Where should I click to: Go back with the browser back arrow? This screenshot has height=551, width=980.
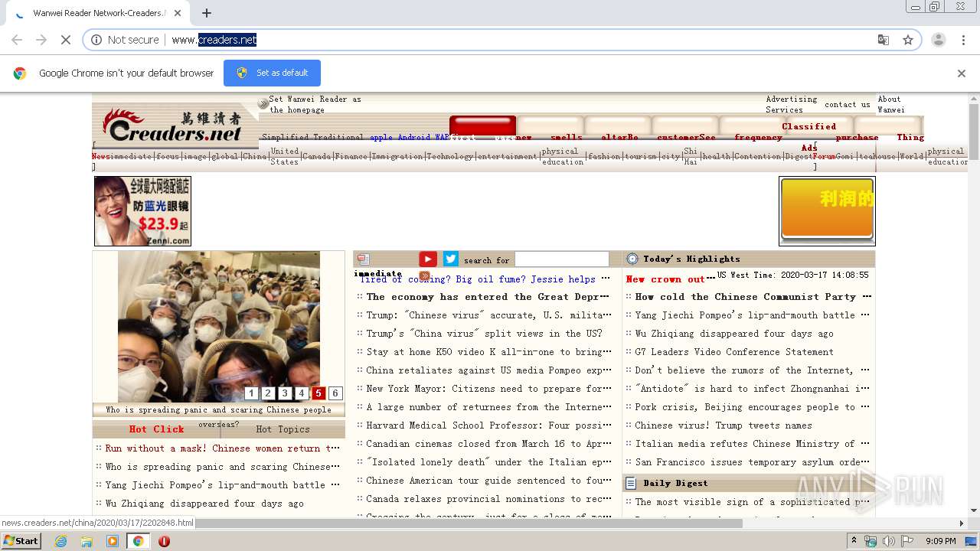coord(17,40)
